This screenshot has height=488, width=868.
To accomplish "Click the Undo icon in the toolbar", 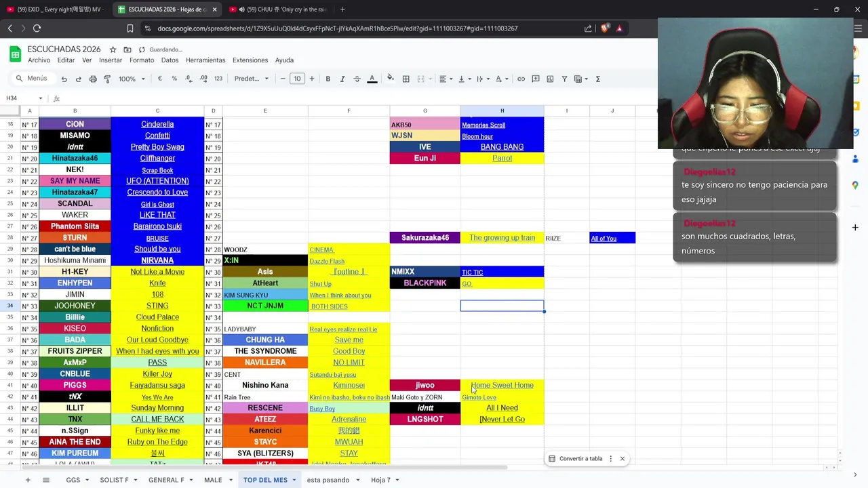I will pyautogui.click(x=64, y=79).
